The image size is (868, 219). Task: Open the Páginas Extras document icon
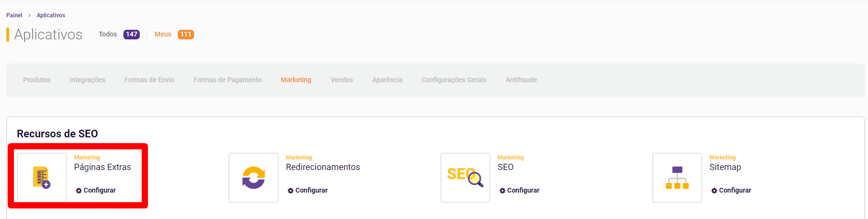[x=42, y=178]
